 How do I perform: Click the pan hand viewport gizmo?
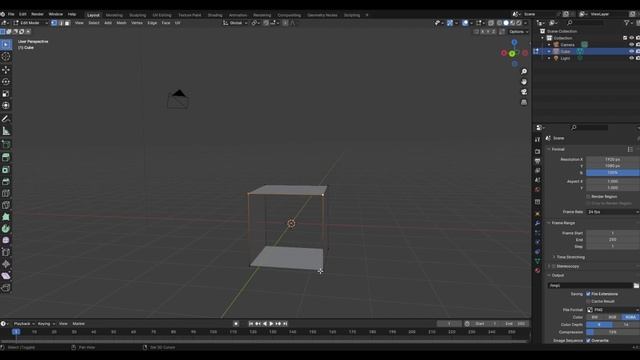click(x=524, y=82)
